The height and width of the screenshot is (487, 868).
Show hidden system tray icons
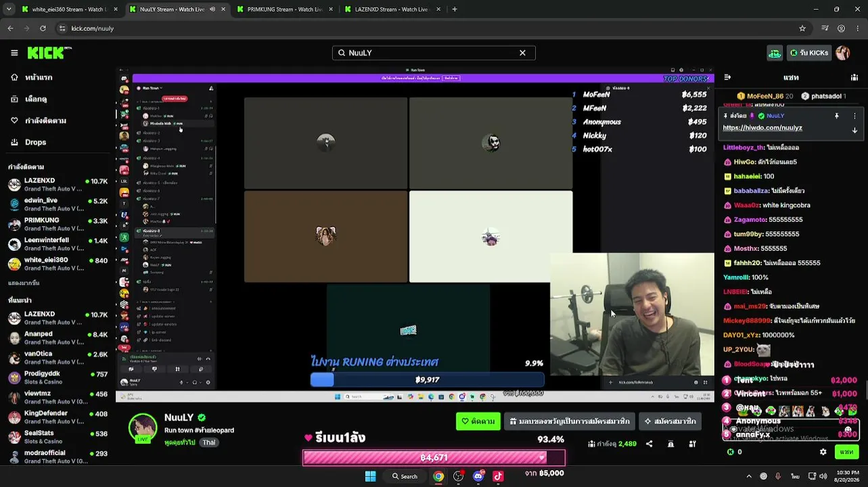pyautogui.click(x=748, y=476)
